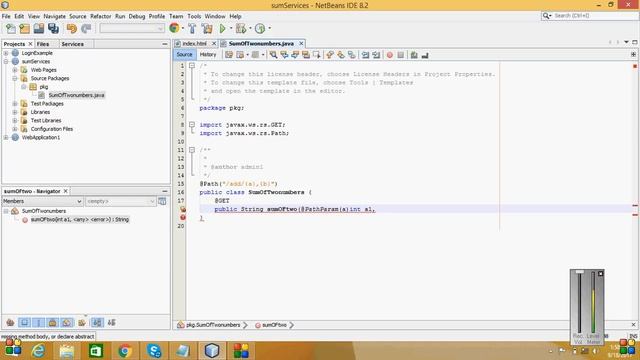The image size is (640, 360).
Task: Click the New Project toolbar icon
Action: pyautogui.click(x=25, y=28)
